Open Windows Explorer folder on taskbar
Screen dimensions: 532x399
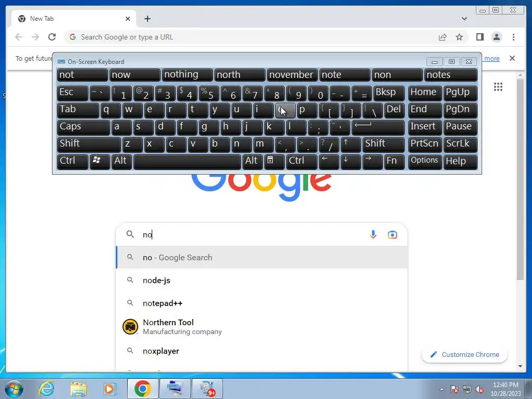tap(78, 389)
